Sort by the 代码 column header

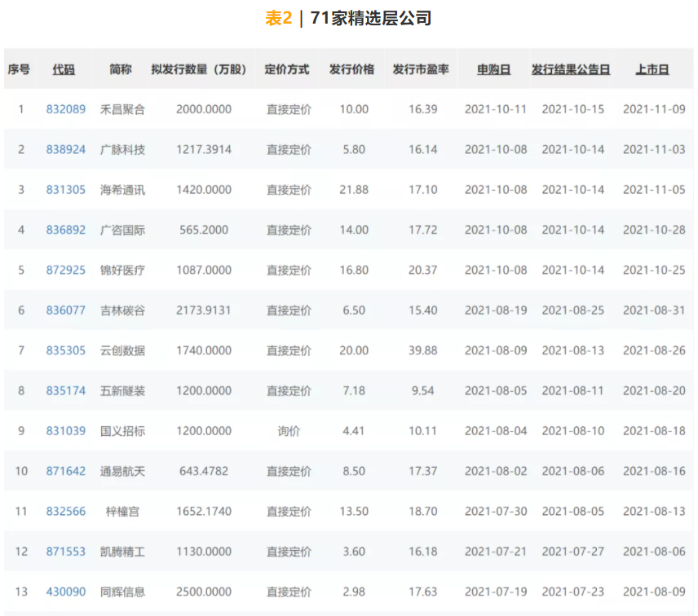point(64,69)
